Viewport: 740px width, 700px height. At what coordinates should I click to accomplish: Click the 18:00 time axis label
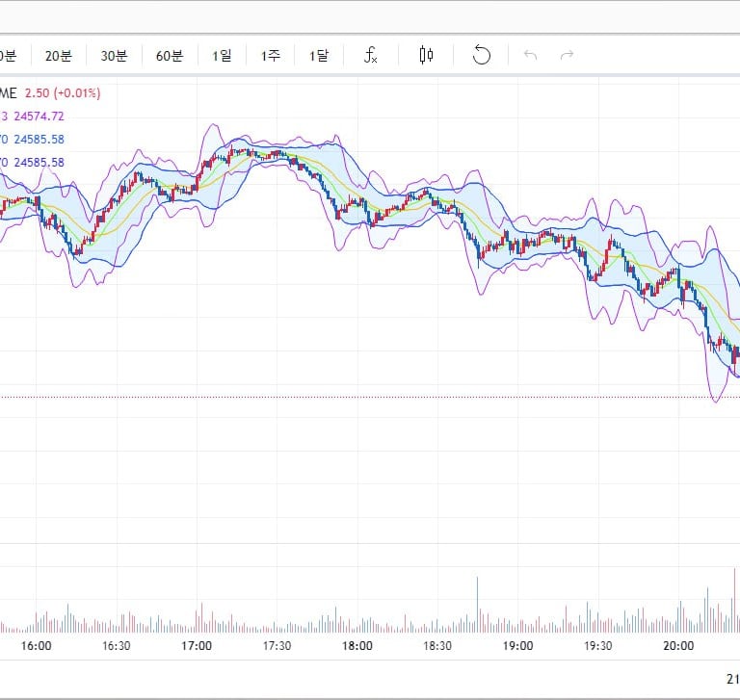[357, 646]
